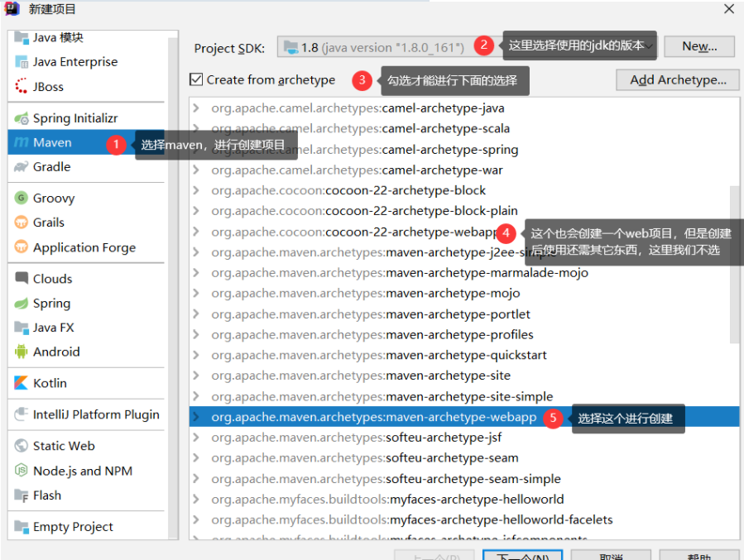Click the New... SDK button
This screenshot has height=560, width=744.
click(x=699, y=46)
